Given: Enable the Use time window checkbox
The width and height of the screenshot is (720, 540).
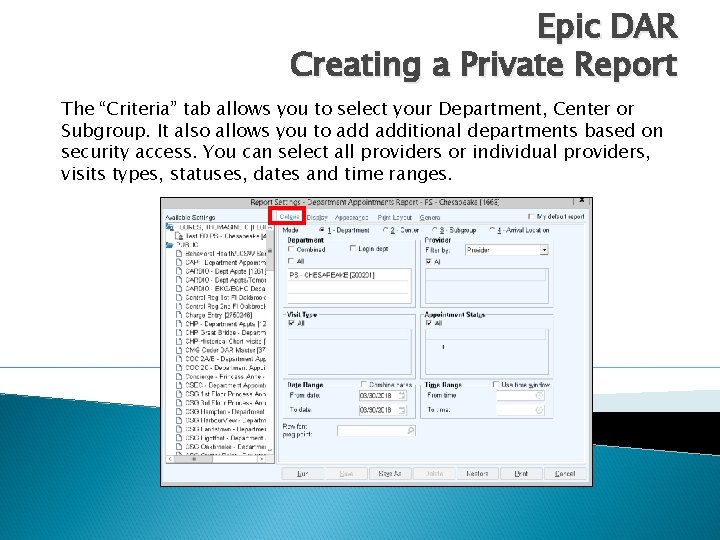Looking at the screenshot, I should click(495, 384).
